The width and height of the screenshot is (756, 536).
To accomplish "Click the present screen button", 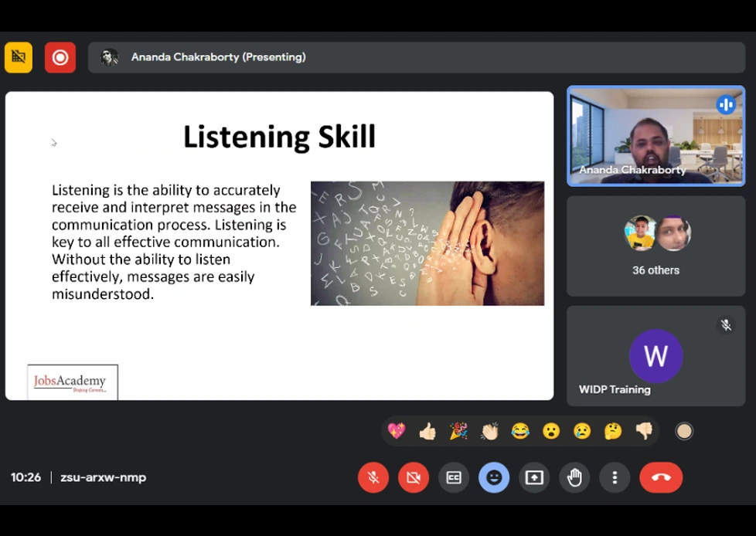I will click(534, 477).
